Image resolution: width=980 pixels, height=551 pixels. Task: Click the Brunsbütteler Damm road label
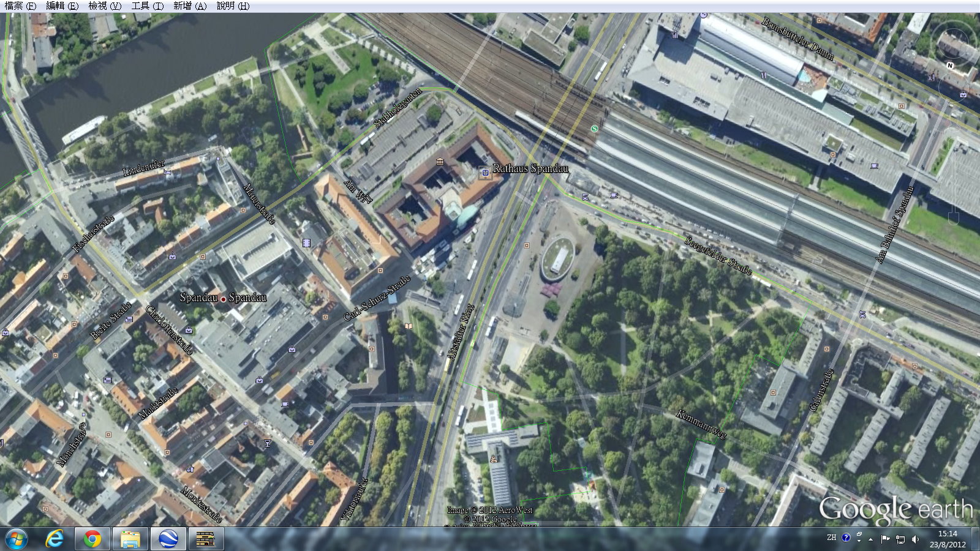click(x=797, y=38)
